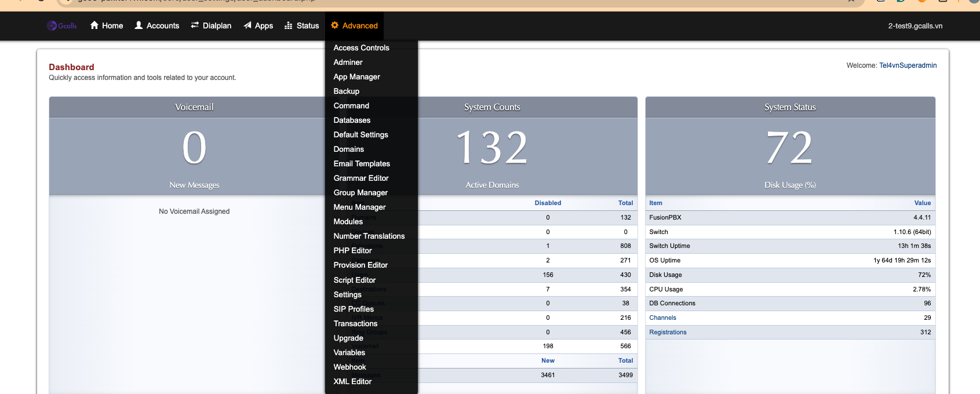The height and width of the screenshot is (394, 980).
Task: Open the Registrations link in System Status
Action: coord(668,333)
